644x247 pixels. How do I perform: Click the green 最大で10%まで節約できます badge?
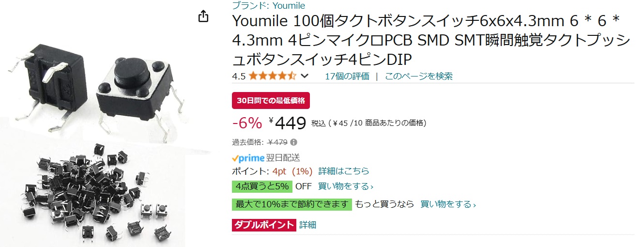(292, 204)
